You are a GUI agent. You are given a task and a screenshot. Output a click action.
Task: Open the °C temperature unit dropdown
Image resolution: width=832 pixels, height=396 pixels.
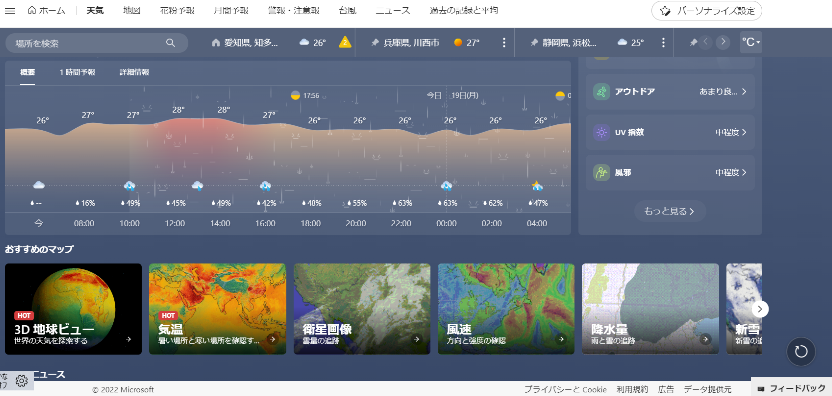[750, 42]
